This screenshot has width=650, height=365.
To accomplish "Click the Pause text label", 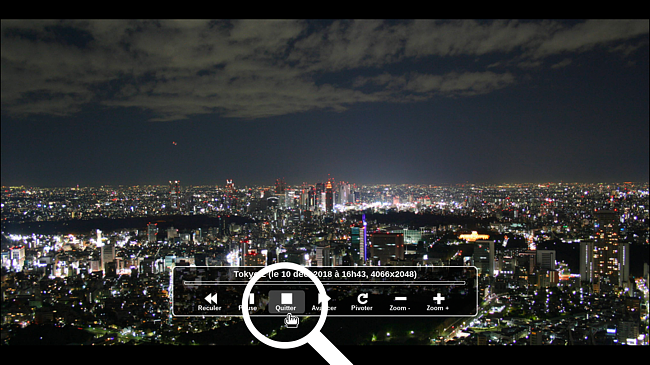I will point(248,308).
